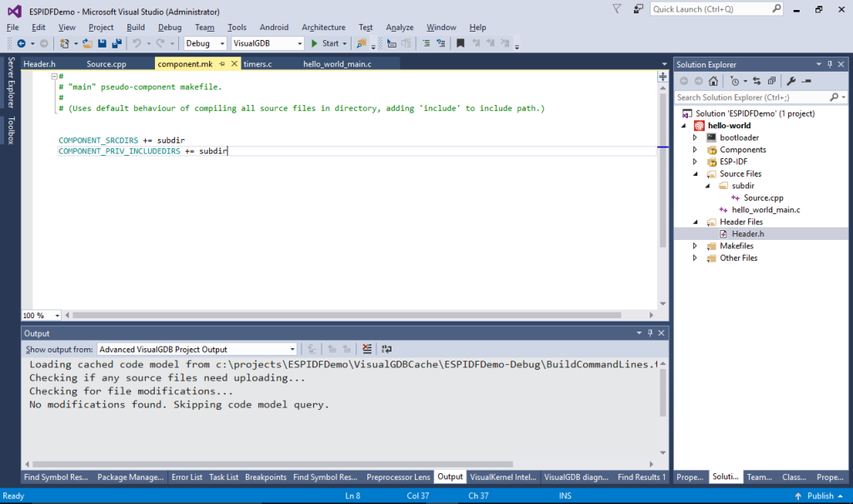Click the New Project toolbar icon
This screenshot has width=853, height=504.
click(x=65, y=43)
